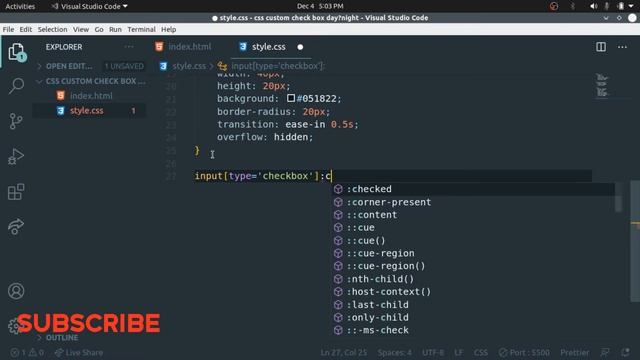The image size is (640, 360).
Task: Open the Terminal menu
Action: click(x=141, y=29)
